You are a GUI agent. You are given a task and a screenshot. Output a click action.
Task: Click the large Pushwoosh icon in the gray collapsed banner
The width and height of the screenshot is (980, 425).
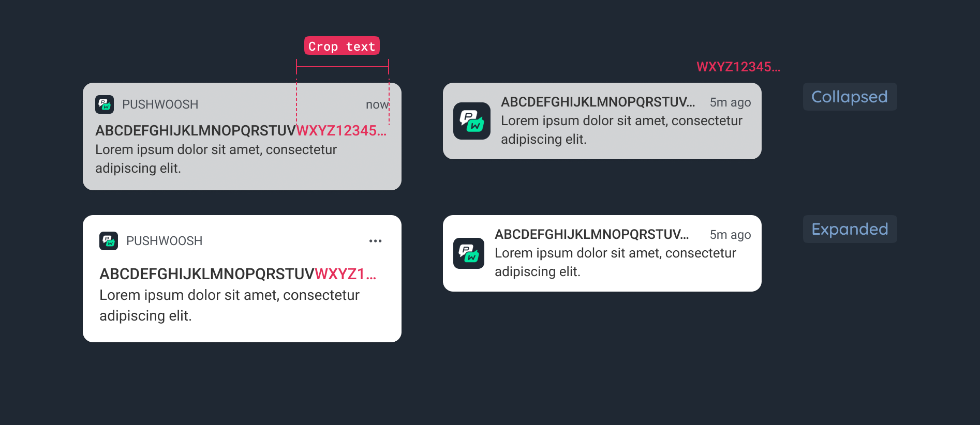coord(472,121)
